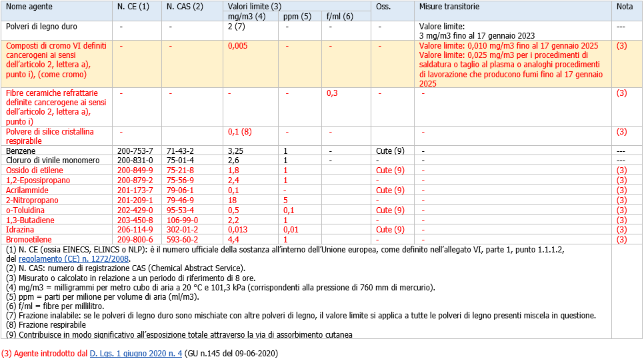Click the Cloruro di vinile monomero cell

53,161
